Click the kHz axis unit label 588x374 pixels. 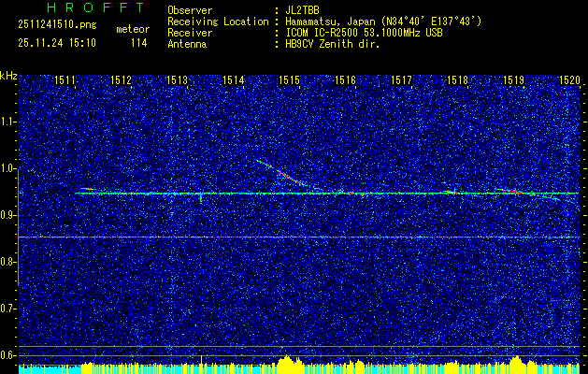(8, 75)
